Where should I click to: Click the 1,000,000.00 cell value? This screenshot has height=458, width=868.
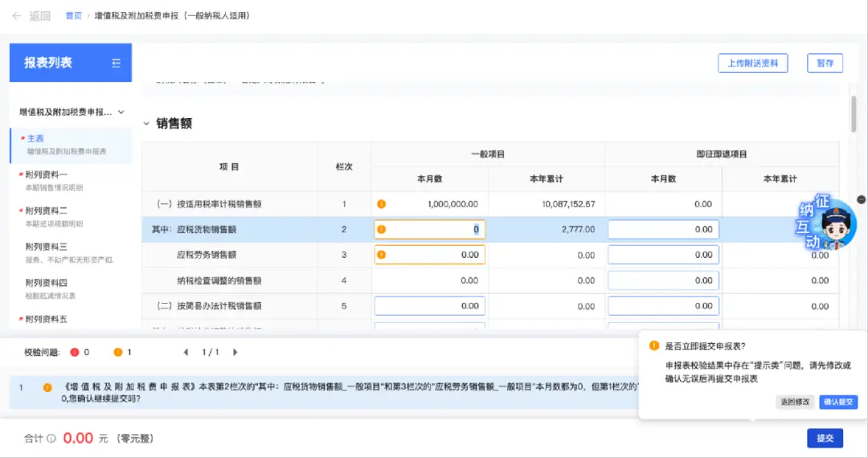point(452,204)
